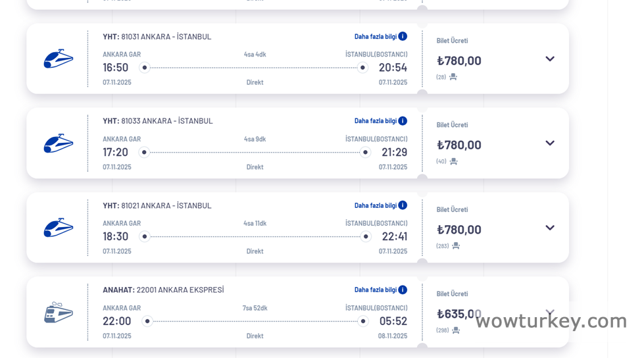The image size is (644, 358).
Task: Click info icon on the 16:50 train
Action: click(403, 36)
